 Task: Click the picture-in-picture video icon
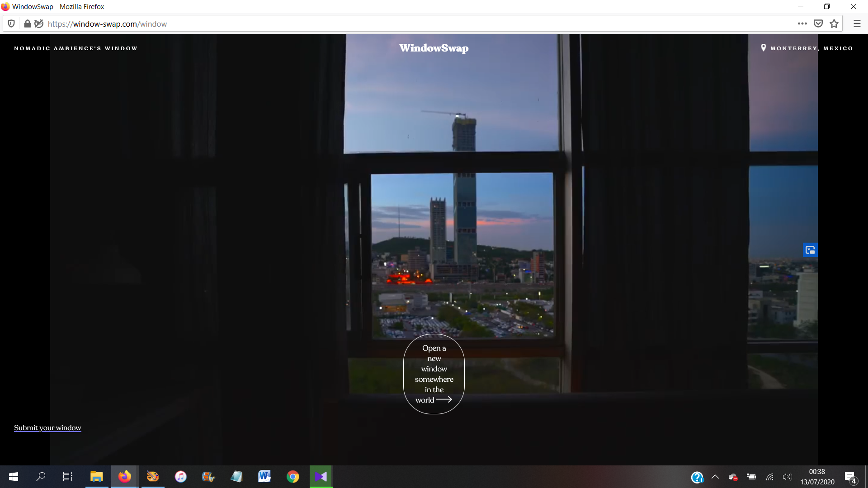(x=810, y=250)
